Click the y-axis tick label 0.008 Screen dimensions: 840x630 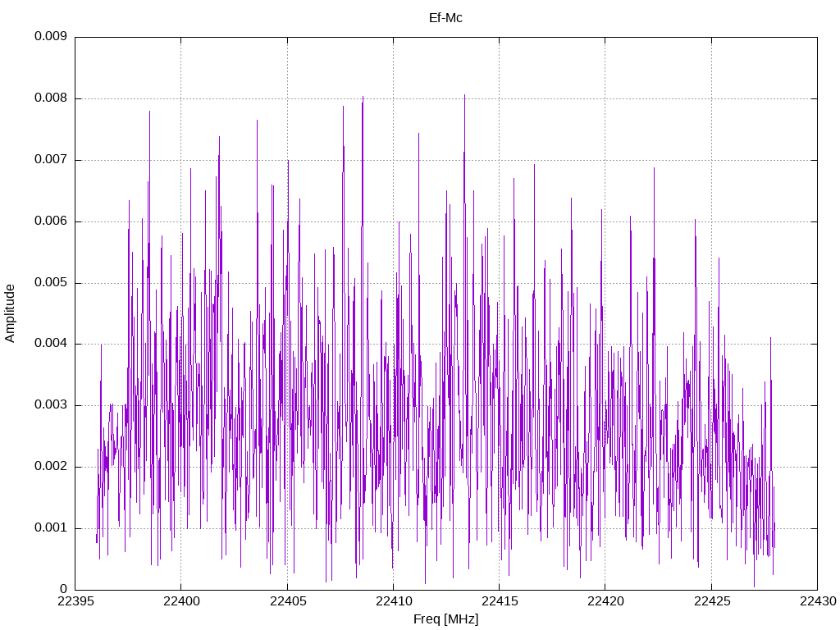[51, 98]
